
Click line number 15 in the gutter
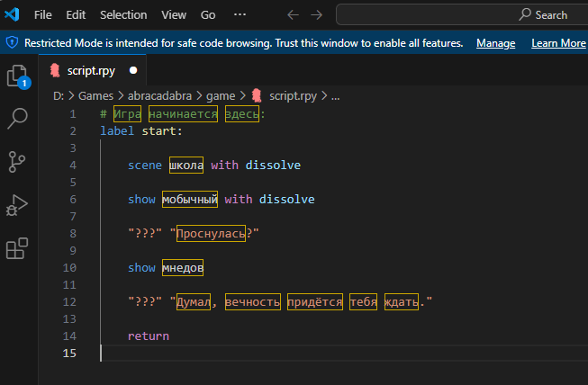tap(69, 354)
